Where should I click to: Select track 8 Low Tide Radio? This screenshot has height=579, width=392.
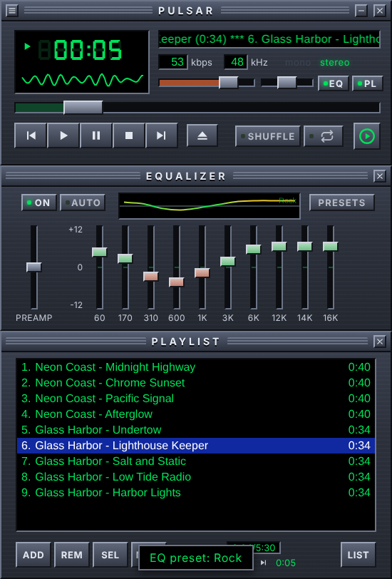[x=196, y=477]
